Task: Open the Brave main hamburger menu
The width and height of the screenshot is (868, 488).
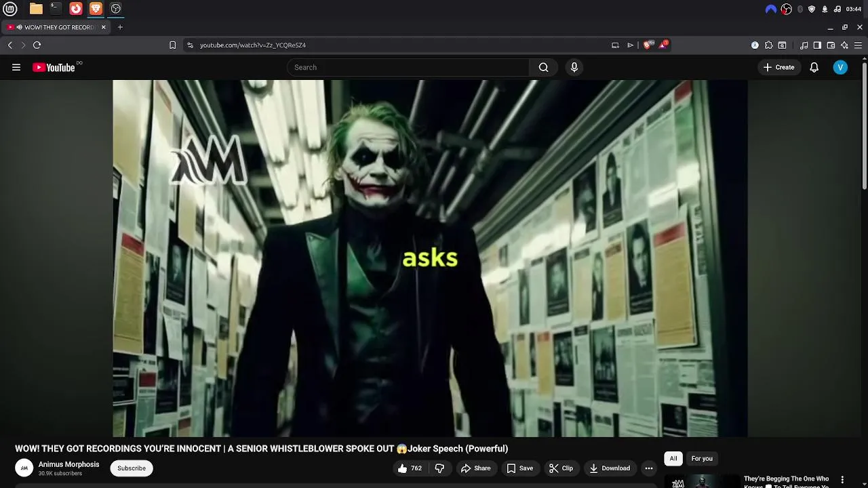Action: pos(858,45)
